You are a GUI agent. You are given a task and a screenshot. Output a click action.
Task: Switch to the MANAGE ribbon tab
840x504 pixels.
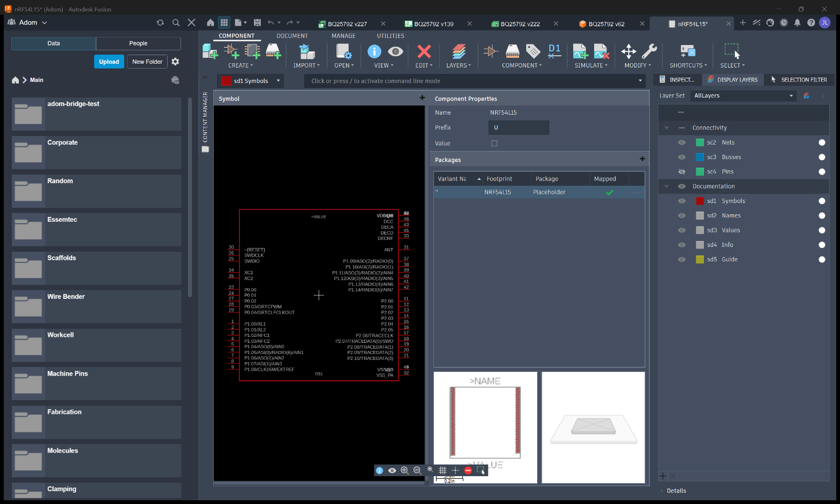tap(343, 36)
